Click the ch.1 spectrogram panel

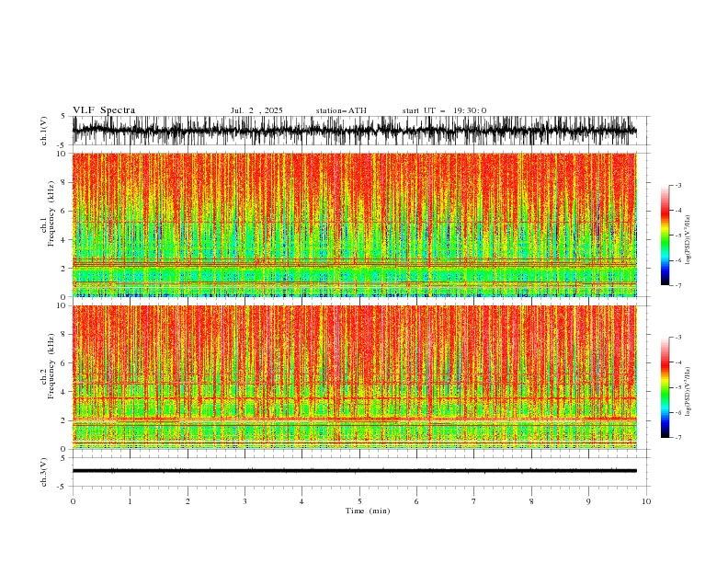tap(354, 224)
